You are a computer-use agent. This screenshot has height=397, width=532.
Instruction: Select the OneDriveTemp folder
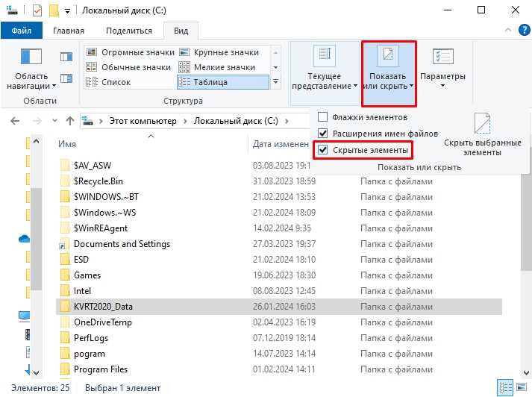[103, 322]
